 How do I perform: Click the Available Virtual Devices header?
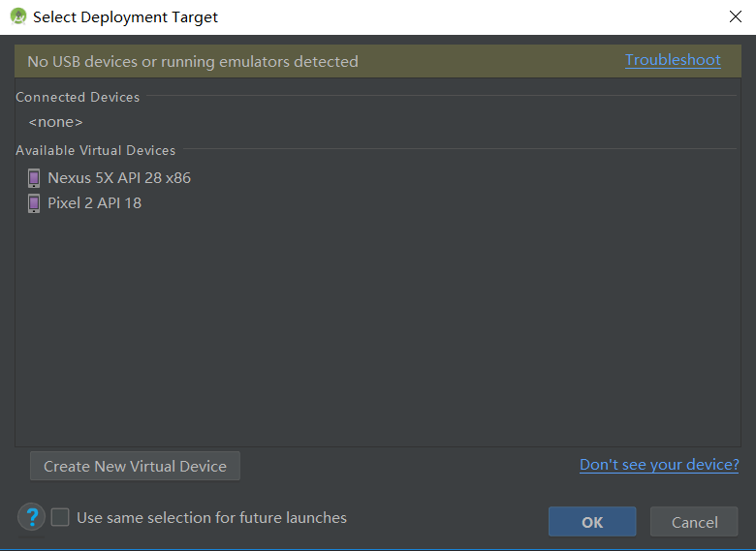95,150
